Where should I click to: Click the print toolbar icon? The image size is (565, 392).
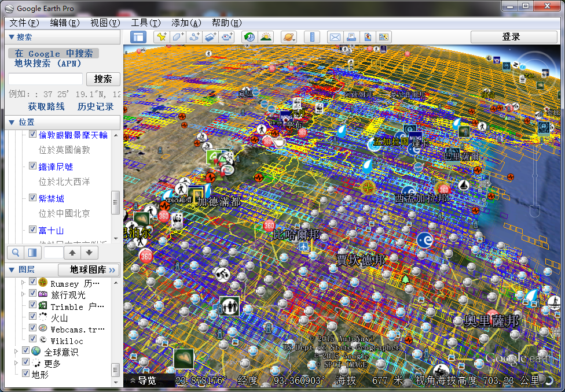click(351, 37)
